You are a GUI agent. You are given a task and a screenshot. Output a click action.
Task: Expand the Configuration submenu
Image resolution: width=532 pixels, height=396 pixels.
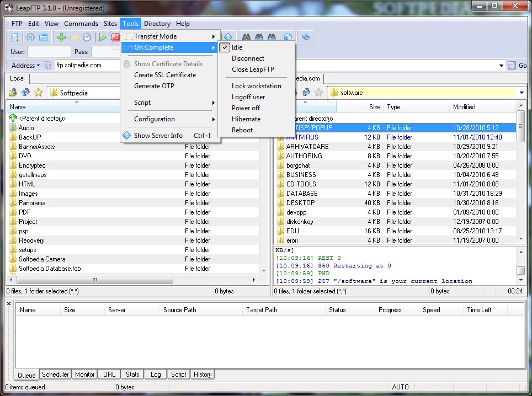click(169, 119)
